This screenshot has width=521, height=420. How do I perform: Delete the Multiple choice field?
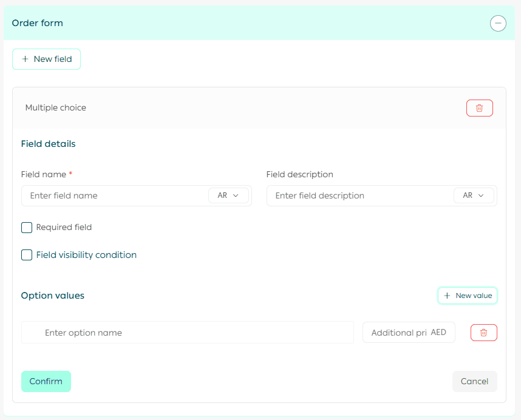pos(479,108)
